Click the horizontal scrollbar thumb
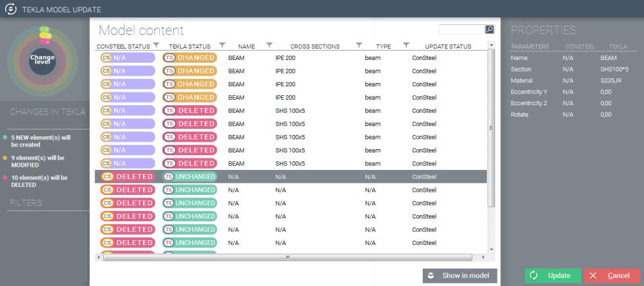 pyautogui.click(x=287, y=257)
